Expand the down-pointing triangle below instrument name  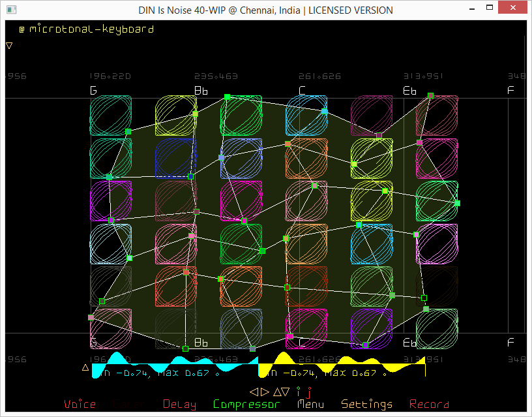pyautogui.click(x=9, y=46)
